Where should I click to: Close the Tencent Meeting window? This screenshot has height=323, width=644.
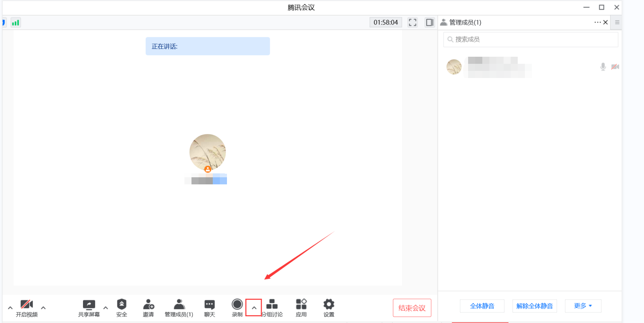pyautogui.click(x=617, y=7)
